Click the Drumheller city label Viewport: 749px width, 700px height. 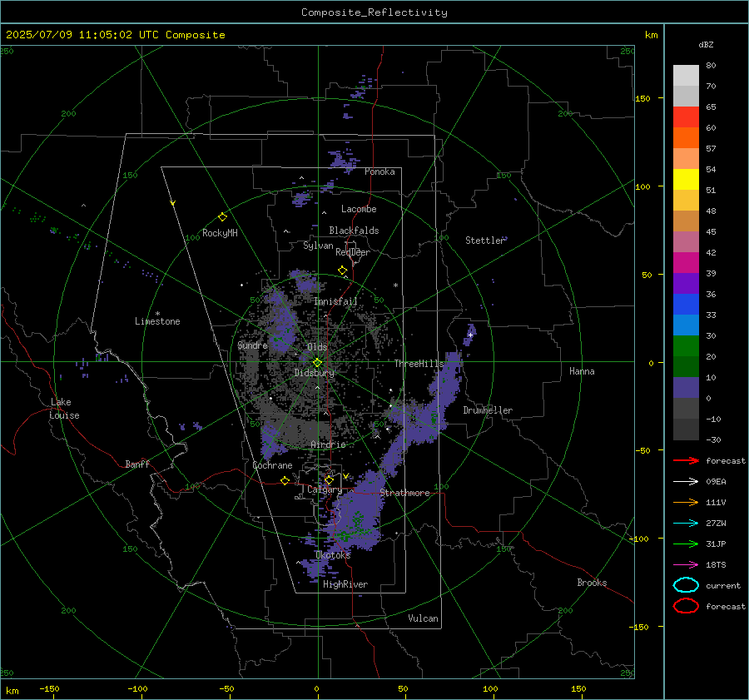pyautogui.click(x=488, y=410)
